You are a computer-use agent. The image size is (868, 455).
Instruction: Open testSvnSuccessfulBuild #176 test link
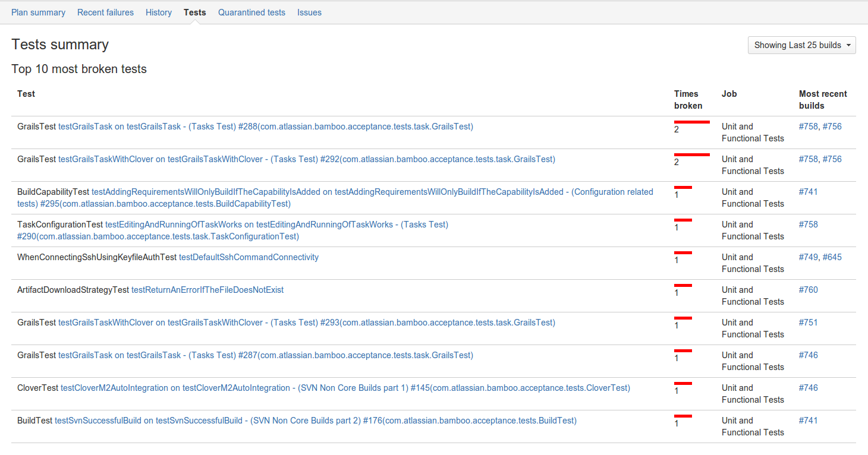(x=316, y=421)
